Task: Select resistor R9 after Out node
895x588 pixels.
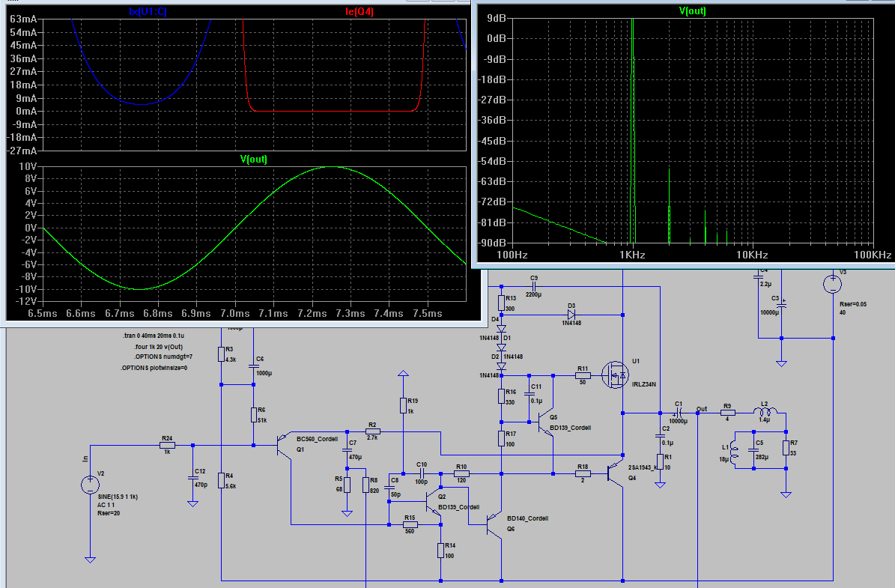Action: (727, 412)
